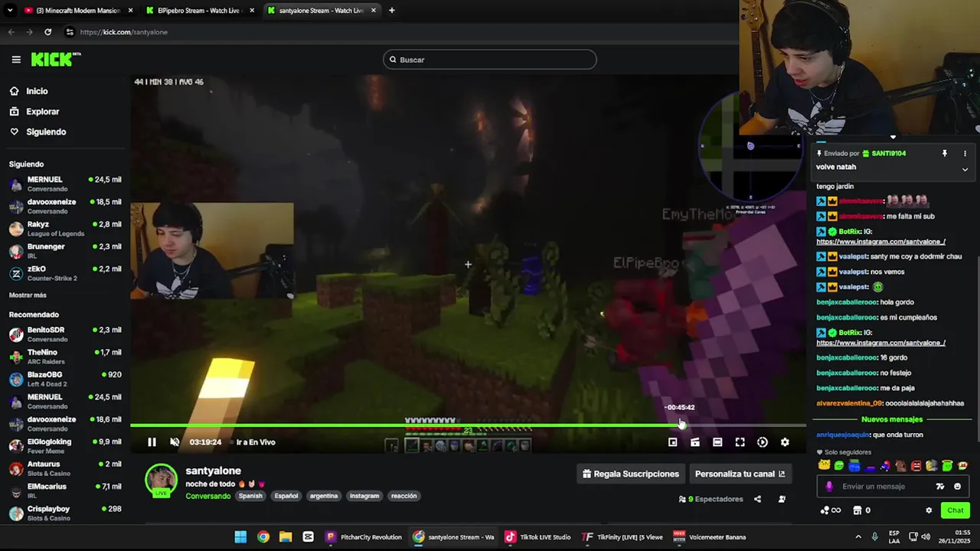980x551 pixels.
Task: Open chat settings gear
Action: click(929, 510)
